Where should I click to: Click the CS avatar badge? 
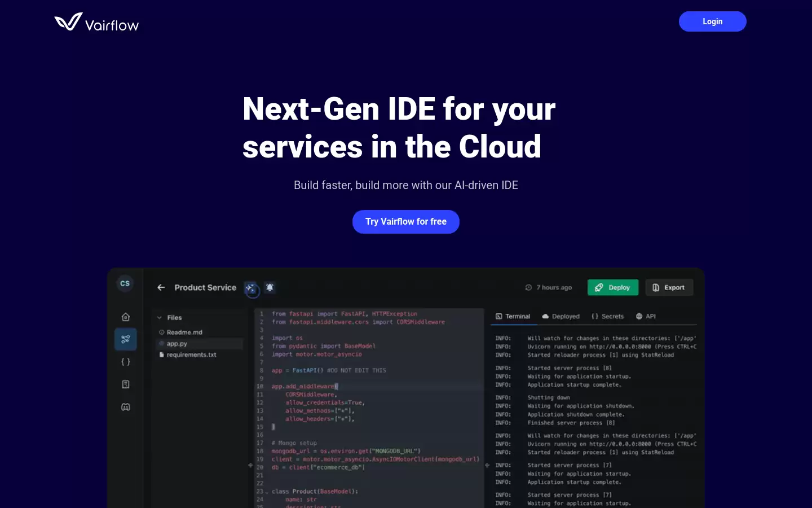125,283
